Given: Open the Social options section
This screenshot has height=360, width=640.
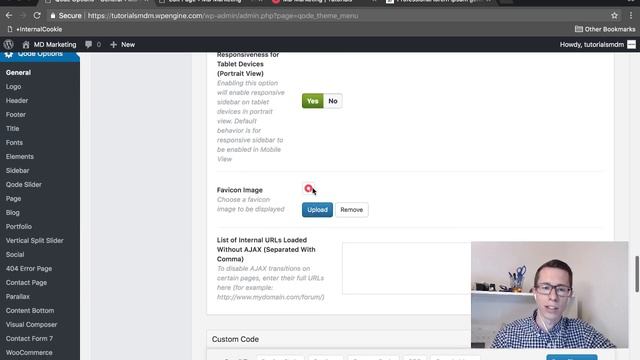Looking at the screenshot, I should pos(15,254).
